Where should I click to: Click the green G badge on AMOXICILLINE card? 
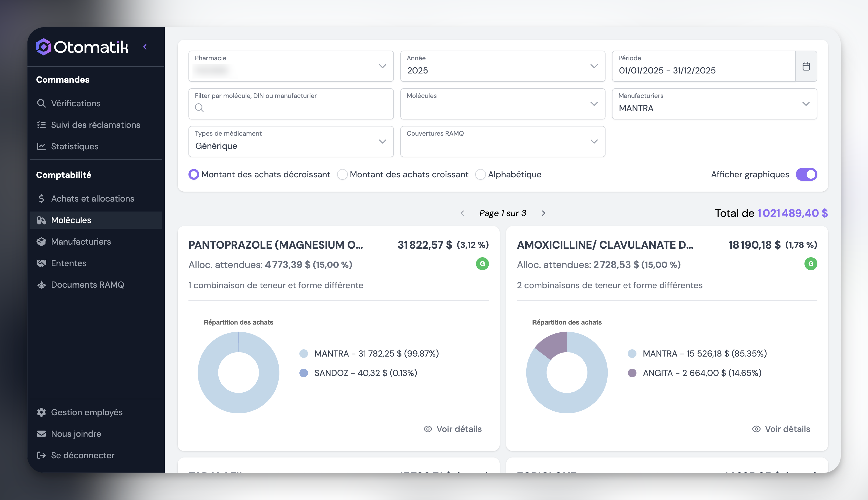click(x=810, y=264)
